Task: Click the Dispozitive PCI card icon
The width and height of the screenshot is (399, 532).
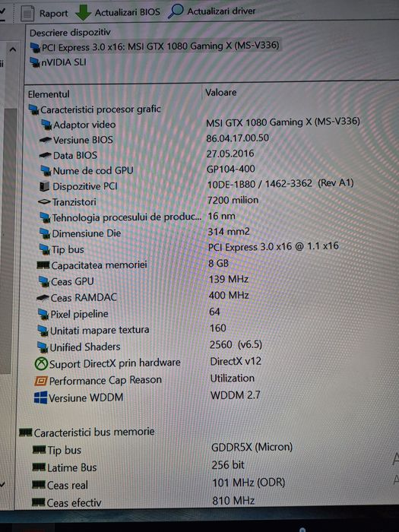Action: [44, 186]
